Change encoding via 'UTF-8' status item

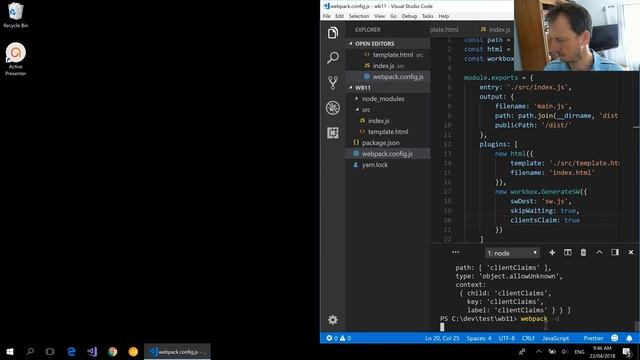click(x=506, y=338)
